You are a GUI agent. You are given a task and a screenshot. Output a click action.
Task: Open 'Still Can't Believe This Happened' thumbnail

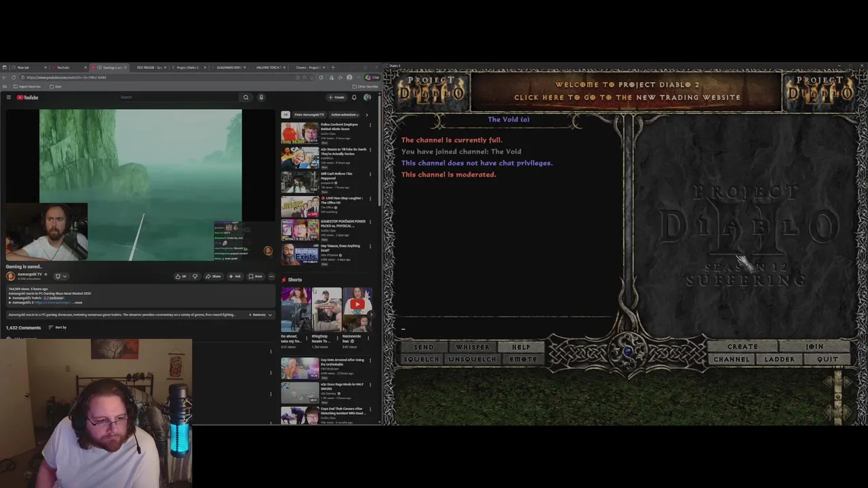tap(300, 182)
